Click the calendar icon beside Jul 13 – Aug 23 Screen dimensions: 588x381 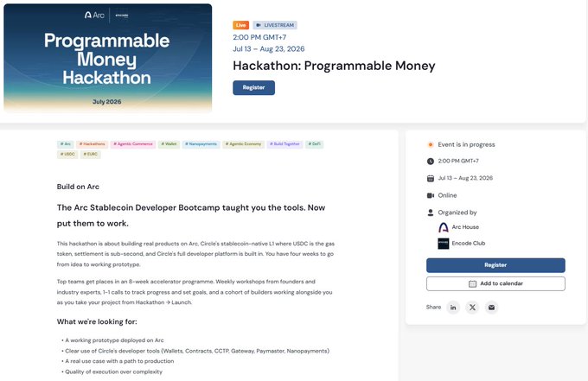tap(431, 178)
